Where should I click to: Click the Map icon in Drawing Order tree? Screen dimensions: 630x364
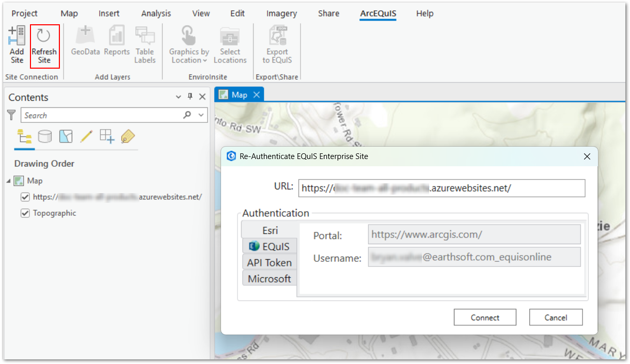[x=19, y=181]
